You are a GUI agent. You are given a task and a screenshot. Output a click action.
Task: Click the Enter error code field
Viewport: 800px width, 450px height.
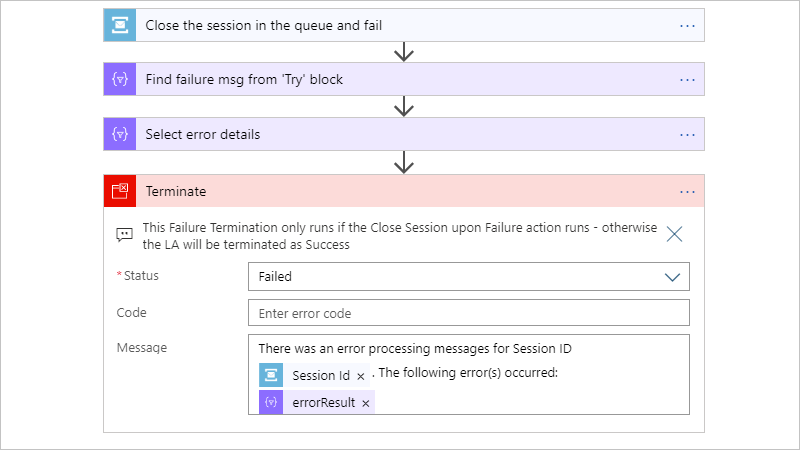coord(469,313)
